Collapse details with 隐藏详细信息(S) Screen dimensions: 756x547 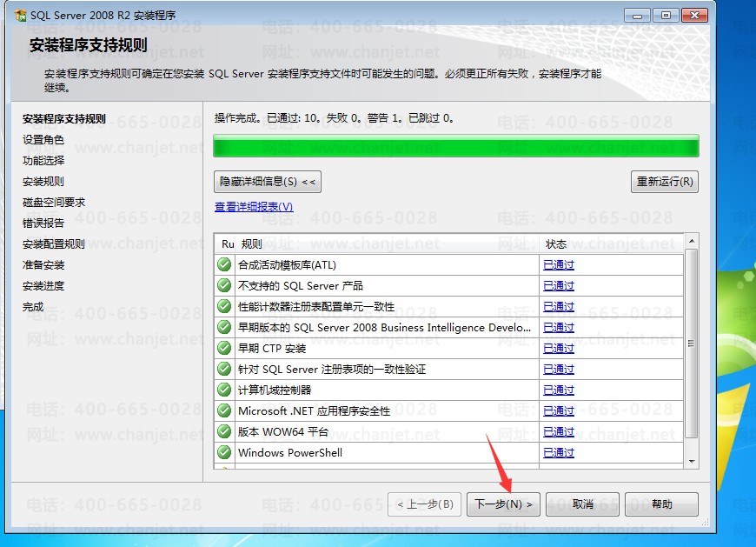click(268, 182)
